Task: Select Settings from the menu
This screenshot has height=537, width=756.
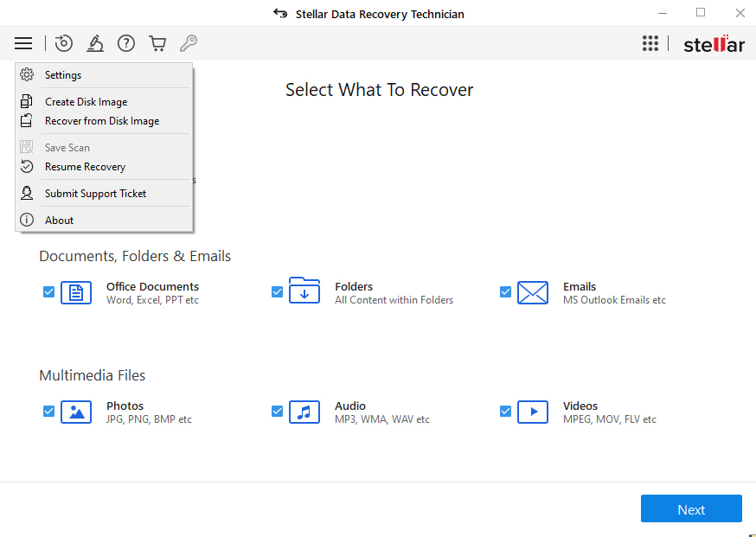Action: click(63, 75)
